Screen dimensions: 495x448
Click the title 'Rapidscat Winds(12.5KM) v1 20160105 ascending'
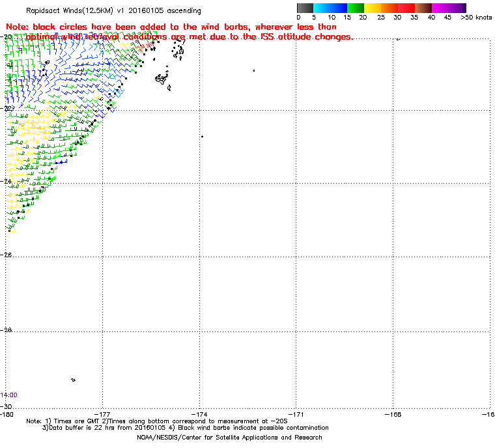[113, 10]
